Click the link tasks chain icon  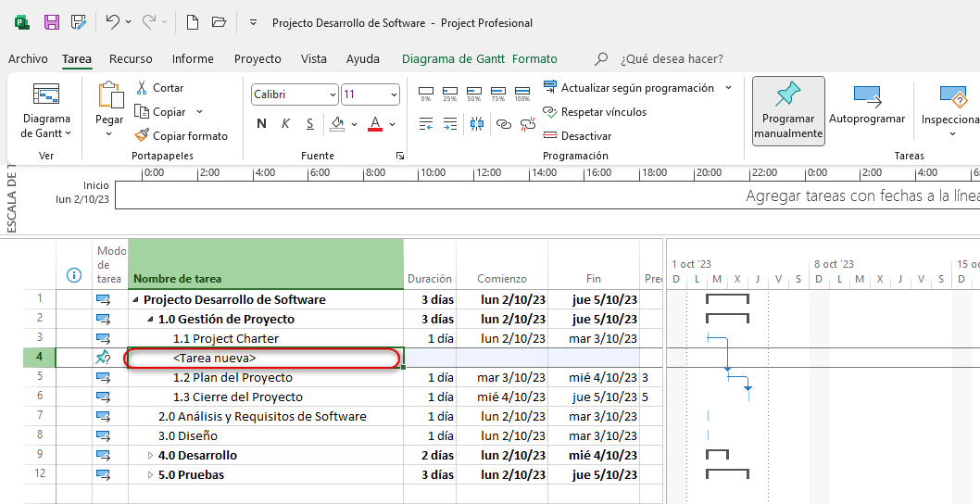(x=503, y=123)
